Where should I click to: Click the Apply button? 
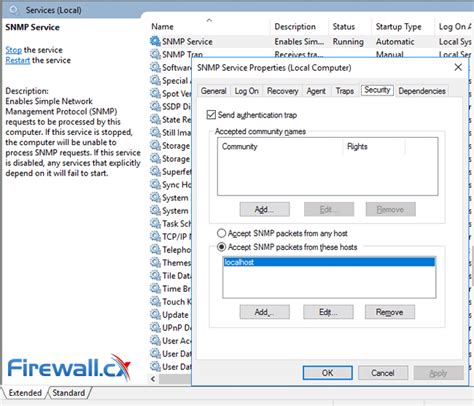coord(438,373)
